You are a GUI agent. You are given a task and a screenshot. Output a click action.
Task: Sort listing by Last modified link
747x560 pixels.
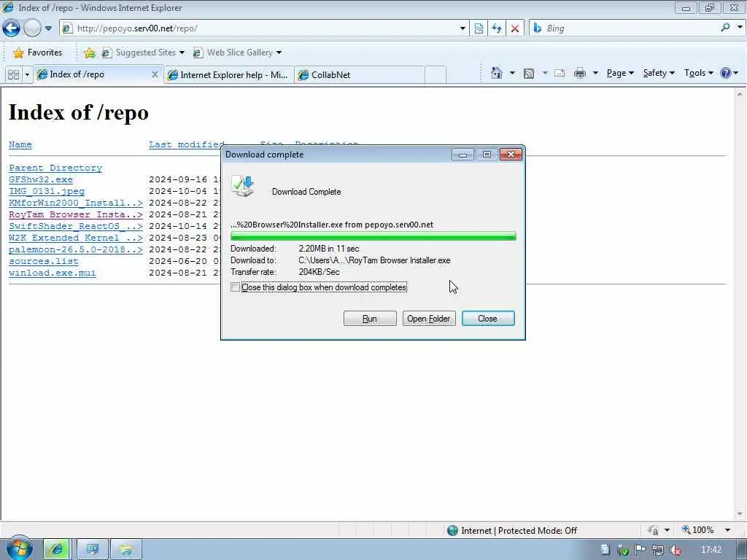186,145
